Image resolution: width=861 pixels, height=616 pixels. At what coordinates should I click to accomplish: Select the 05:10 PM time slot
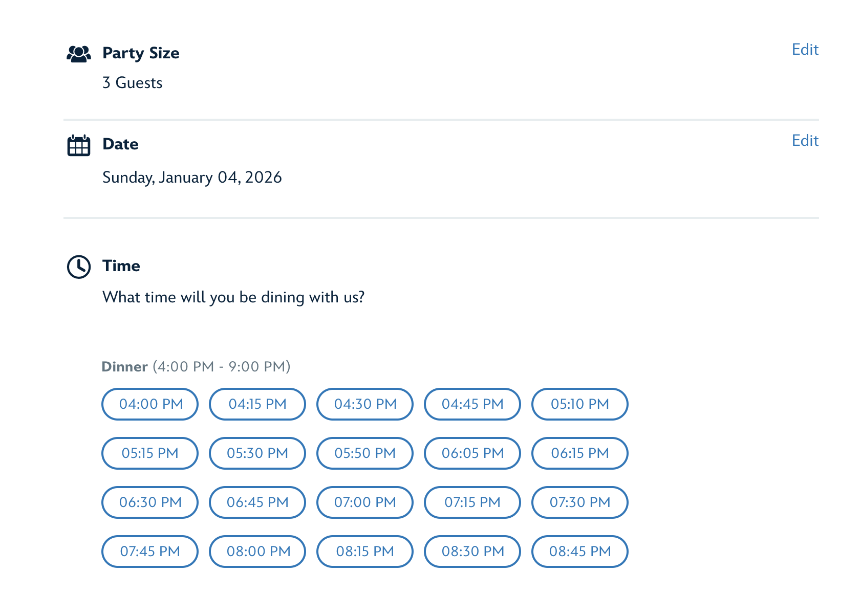coord(580,404)
